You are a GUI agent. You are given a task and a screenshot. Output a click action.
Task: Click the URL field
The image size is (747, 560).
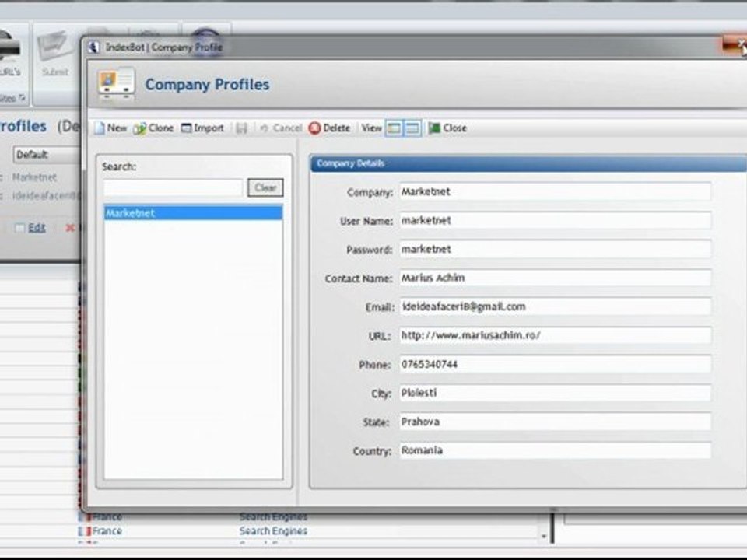click(555, 335)
